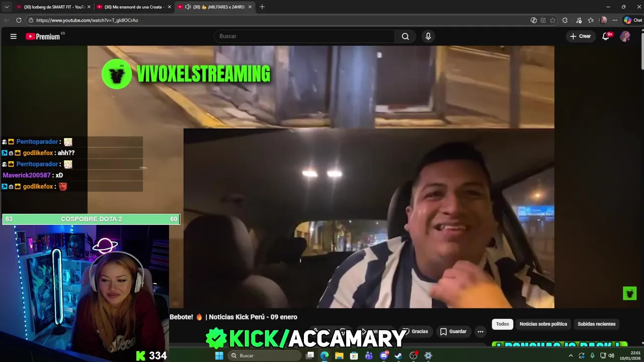Select the Noticias sobre política chip
The height and width of the screenshot is (362, 644).
pyautogui.click(x=543, y=324)
